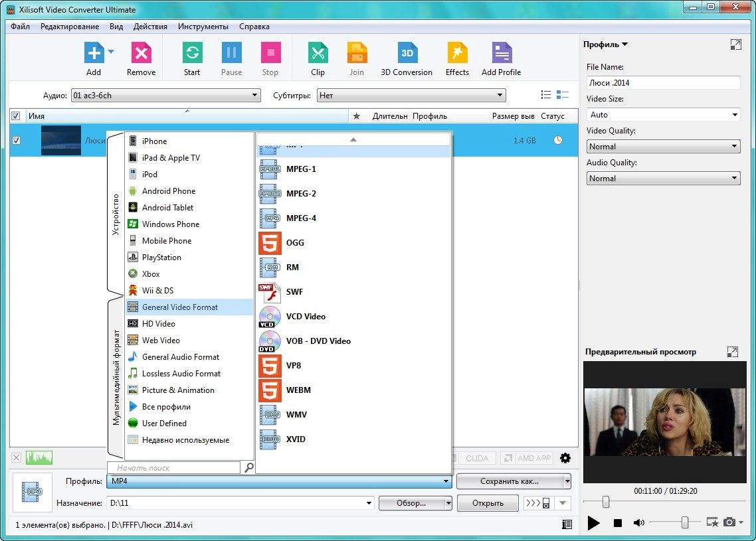The image size is (756, 541).
Task: Click the audio waveform icon
Action: [x=39, y=457]
